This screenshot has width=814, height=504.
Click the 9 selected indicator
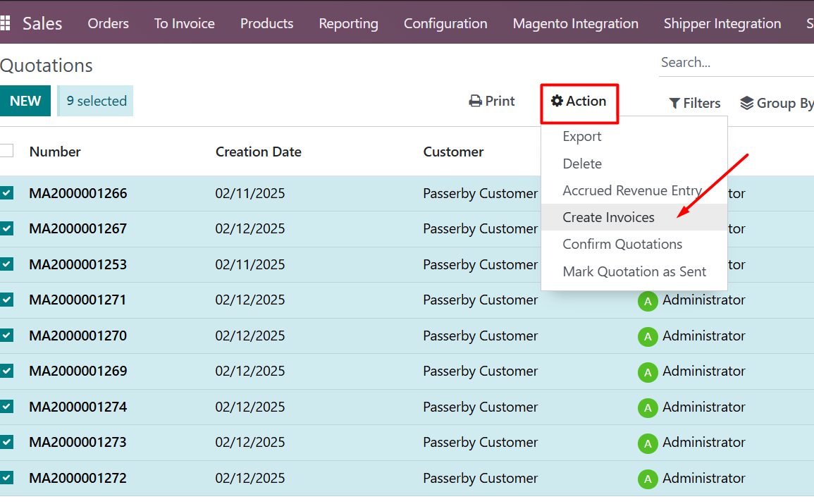pyautogui.click(x=96, y=101)
